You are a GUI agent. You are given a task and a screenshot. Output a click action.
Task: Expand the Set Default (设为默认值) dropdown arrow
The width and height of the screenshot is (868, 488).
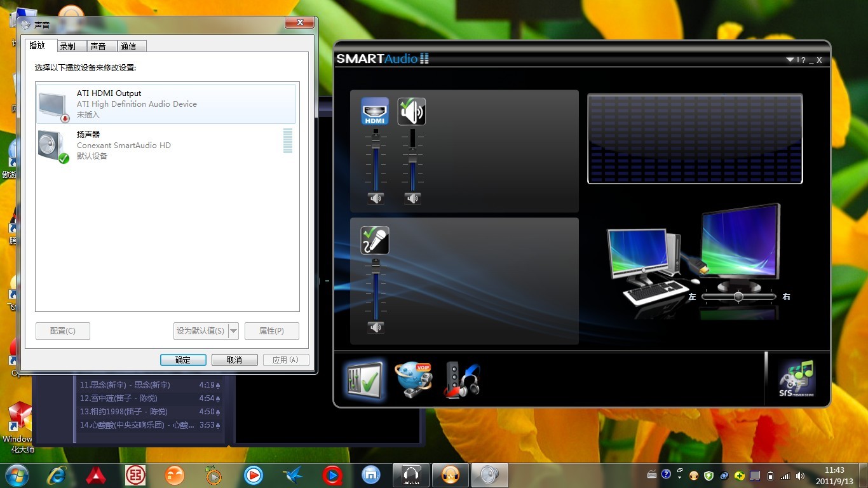tap(233, 331)
